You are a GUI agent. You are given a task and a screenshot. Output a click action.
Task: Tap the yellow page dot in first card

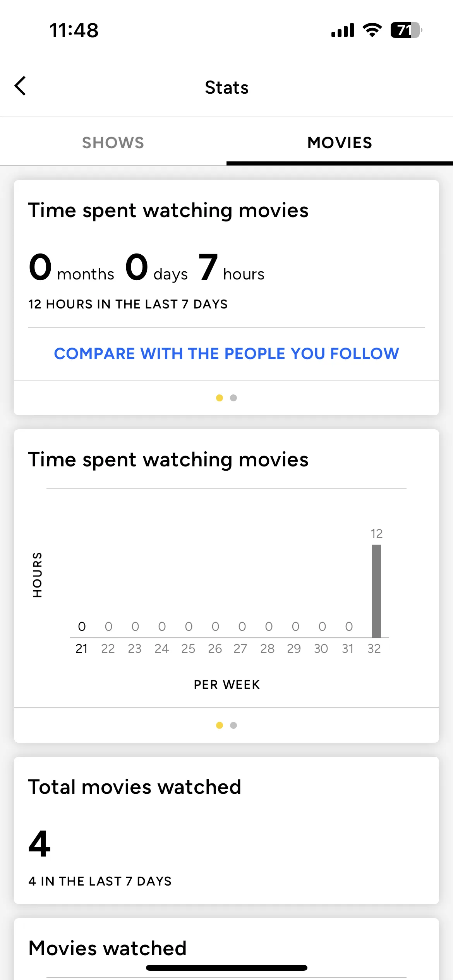[220, 398]
